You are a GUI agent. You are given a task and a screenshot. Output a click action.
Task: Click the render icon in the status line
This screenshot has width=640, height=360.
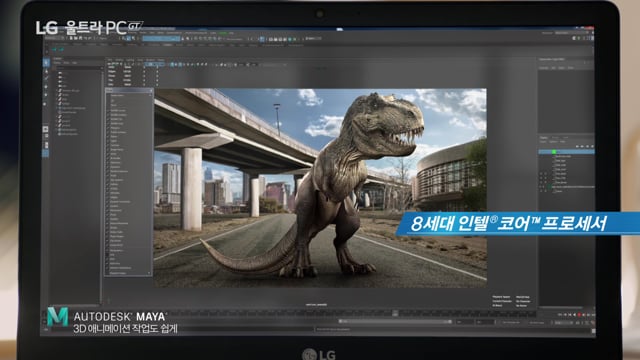(271, 39)
